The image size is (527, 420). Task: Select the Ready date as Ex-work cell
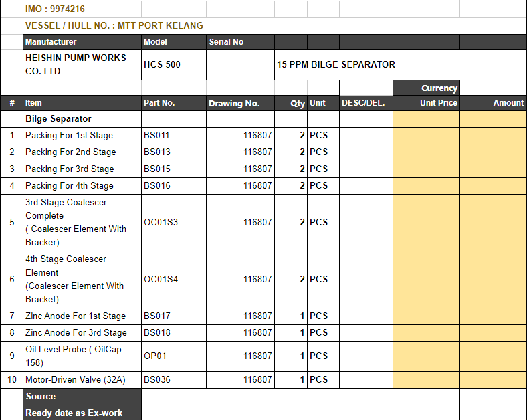(x=82, y=413)
